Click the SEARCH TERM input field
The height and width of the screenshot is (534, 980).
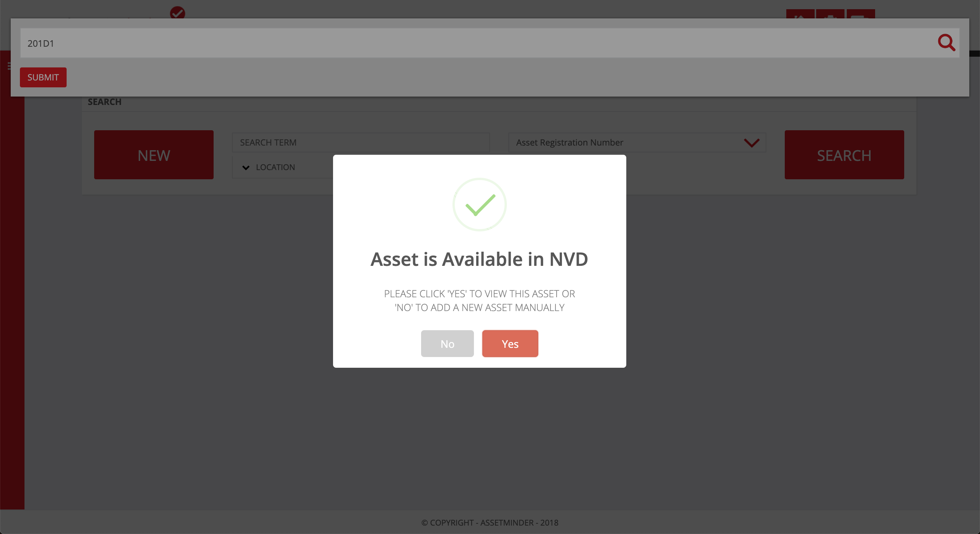[x=361, y=143]
